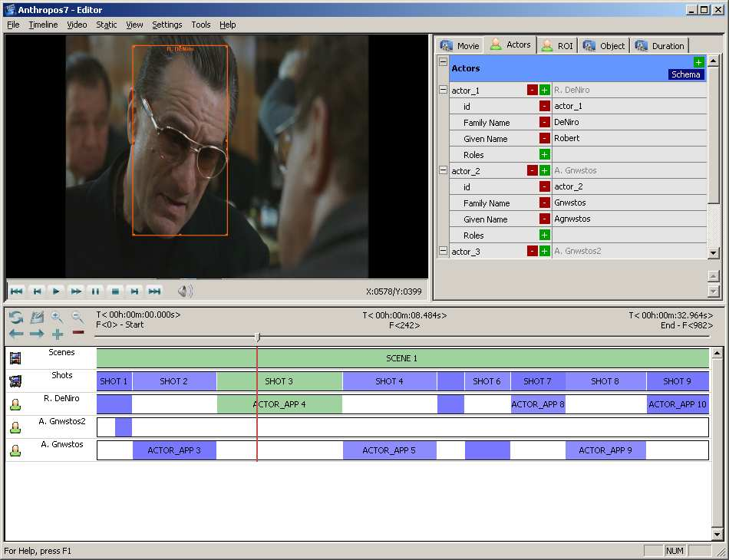Image resolution: width=729 pixels, height=560 pixels.
Task: Click the Shots track icon
Action: (15, 381)
